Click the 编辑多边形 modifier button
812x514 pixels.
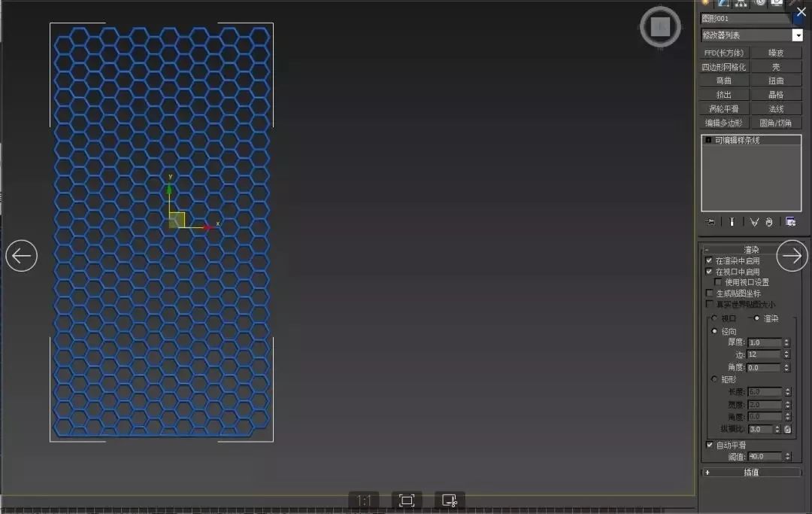724,123
